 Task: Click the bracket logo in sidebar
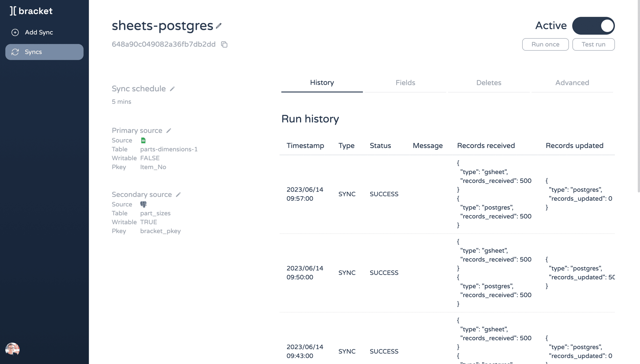pyautogui.click(x=31, y=11)
